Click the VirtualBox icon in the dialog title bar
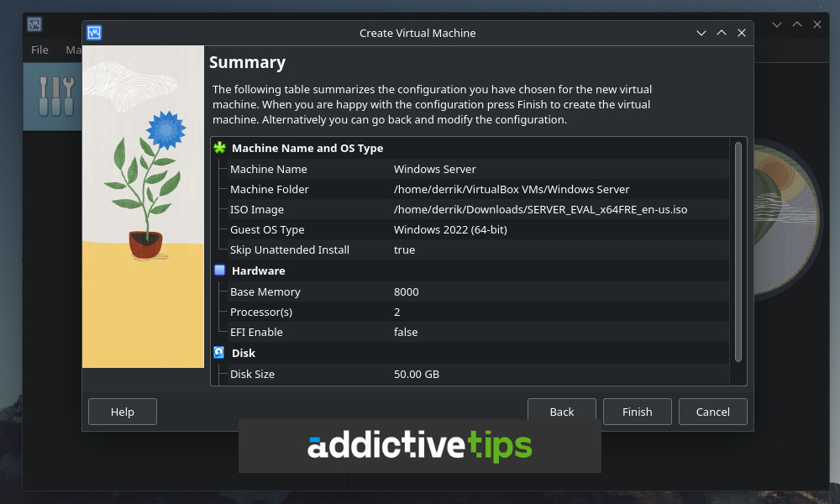 click(x=93, y=33)
